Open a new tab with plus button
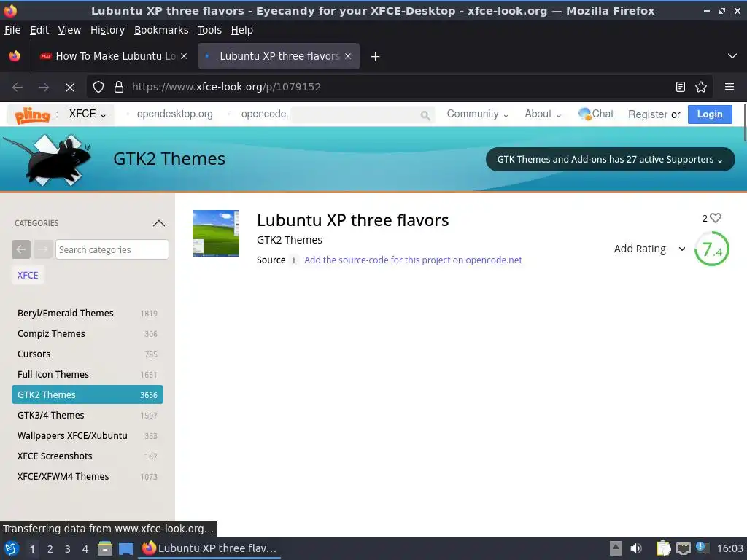 coord(376,57)
